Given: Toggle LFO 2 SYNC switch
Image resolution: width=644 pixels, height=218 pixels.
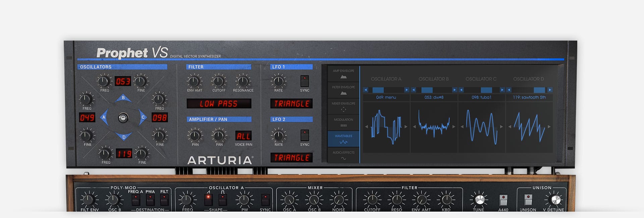Looking at the screenshot, I should (305, 135).
